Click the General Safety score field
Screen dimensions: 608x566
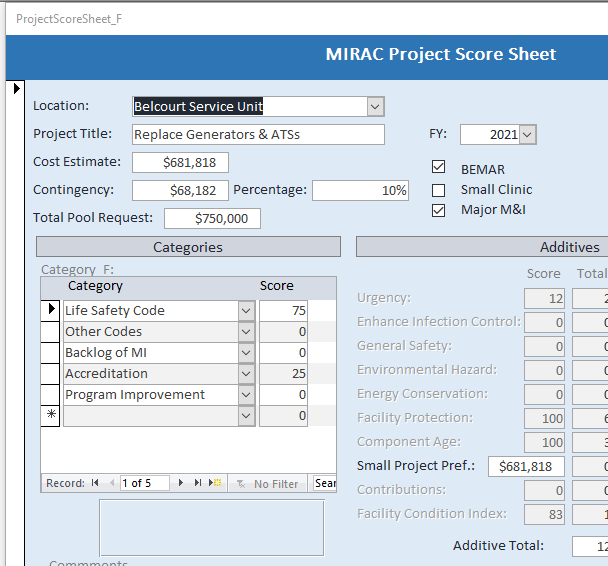[544, 347]
